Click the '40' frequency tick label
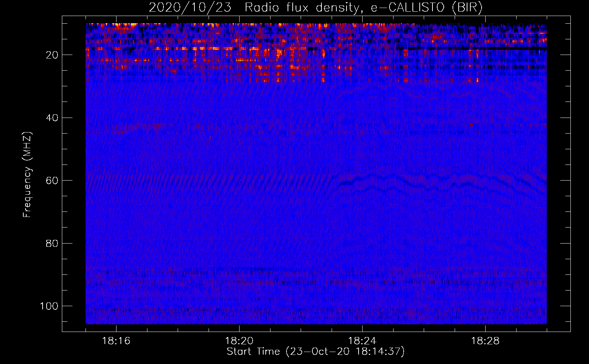 click(52, 118)
